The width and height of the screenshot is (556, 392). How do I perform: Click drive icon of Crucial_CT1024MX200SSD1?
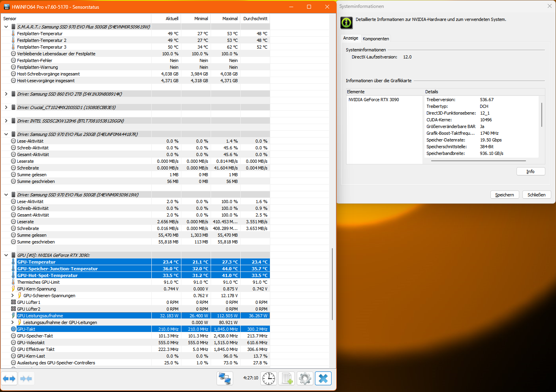13,107
